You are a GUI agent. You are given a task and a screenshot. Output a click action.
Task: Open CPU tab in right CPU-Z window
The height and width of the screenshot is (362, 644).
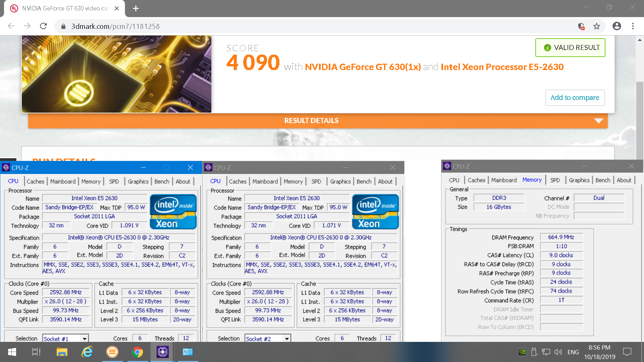pos(454,180)
